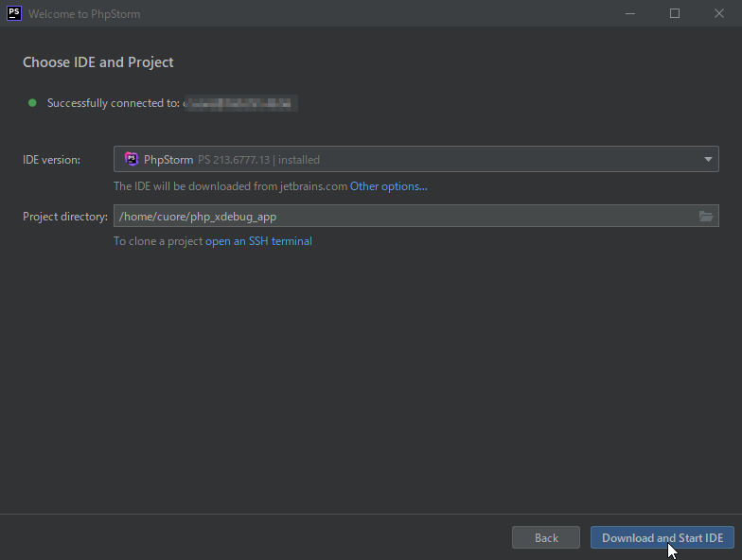
Task: Click the Successfully connected to text
Action: [x=114, y=103]
